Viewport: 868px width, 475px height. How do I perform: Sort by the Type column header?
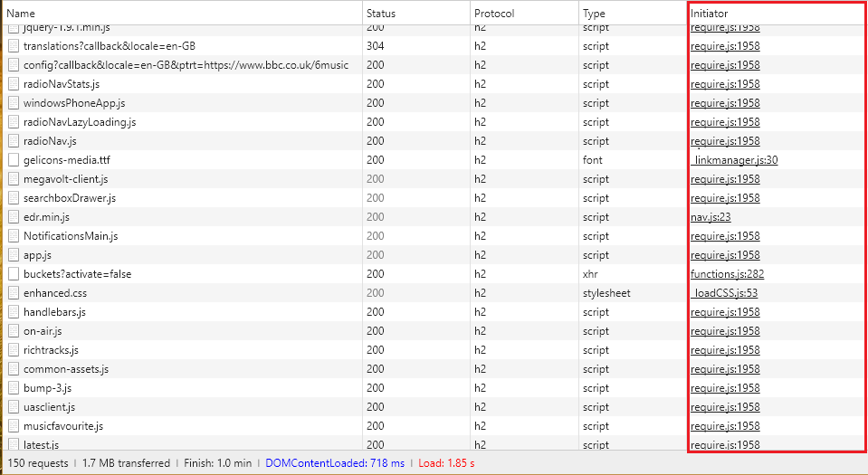(x=632, y=13)
